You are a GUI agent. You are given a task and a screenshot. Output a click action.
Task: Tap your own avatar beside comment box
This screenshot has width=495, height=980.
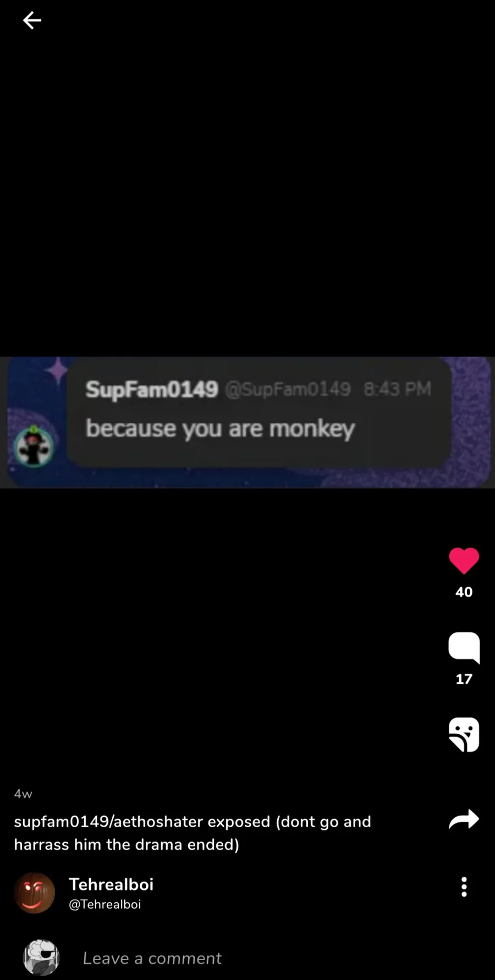click(41, 957)
